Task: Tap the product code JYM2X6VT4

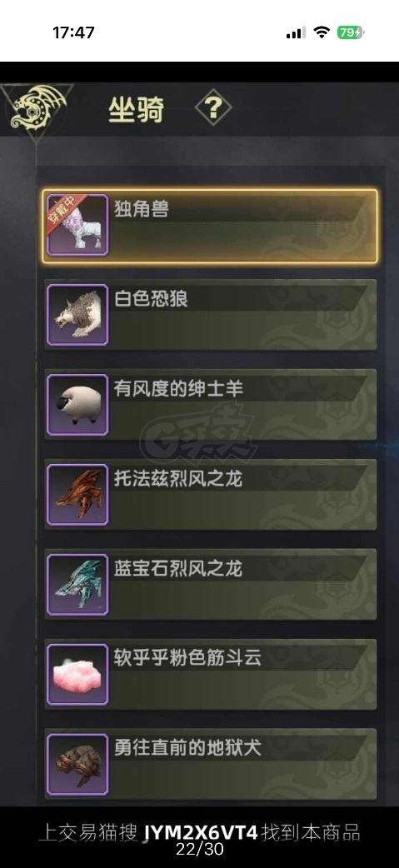Action: point(201,832)
